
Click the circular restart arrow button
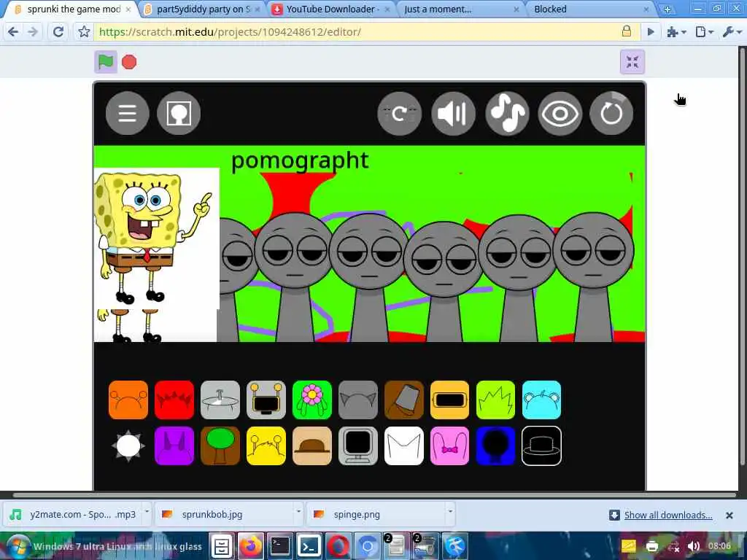[611, 113]
